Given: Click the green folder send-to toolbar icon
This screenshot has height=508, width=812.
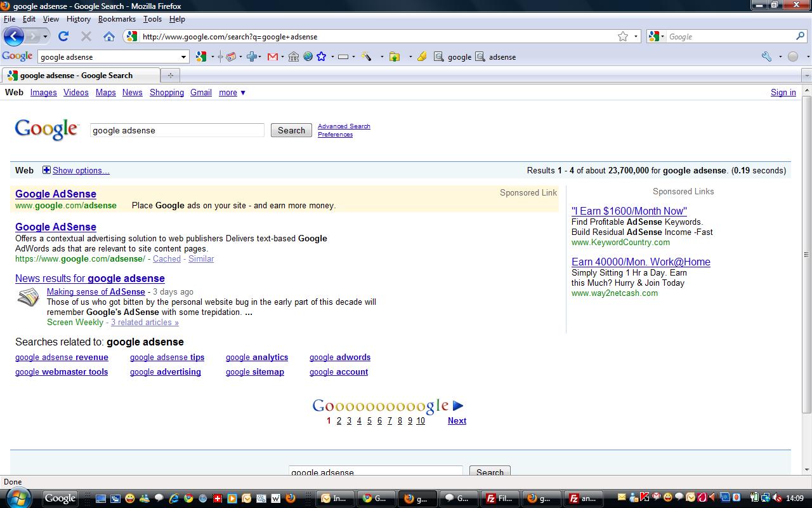Looking at the screenshot, I should 395,57.
